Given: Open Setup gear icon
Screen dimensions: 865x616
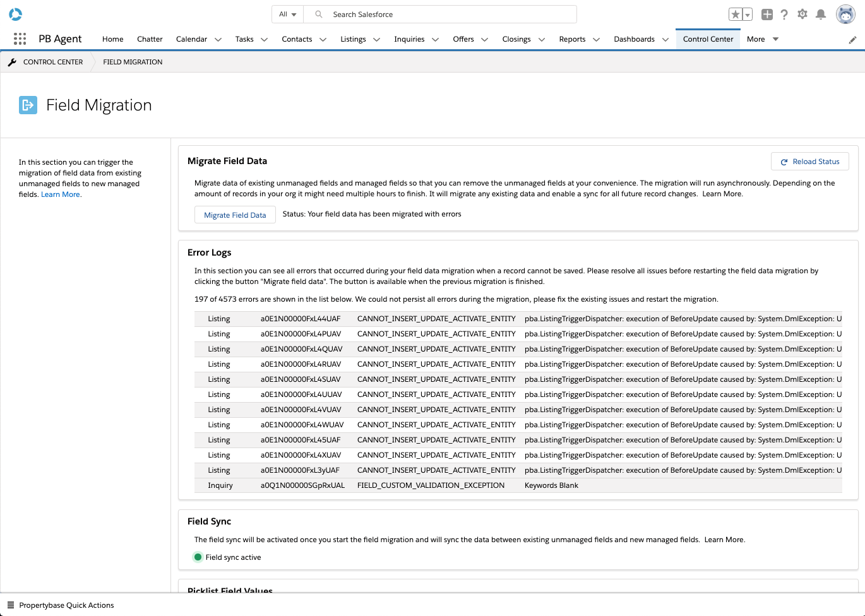Looking at the screenshot, I should click(802, 14).
